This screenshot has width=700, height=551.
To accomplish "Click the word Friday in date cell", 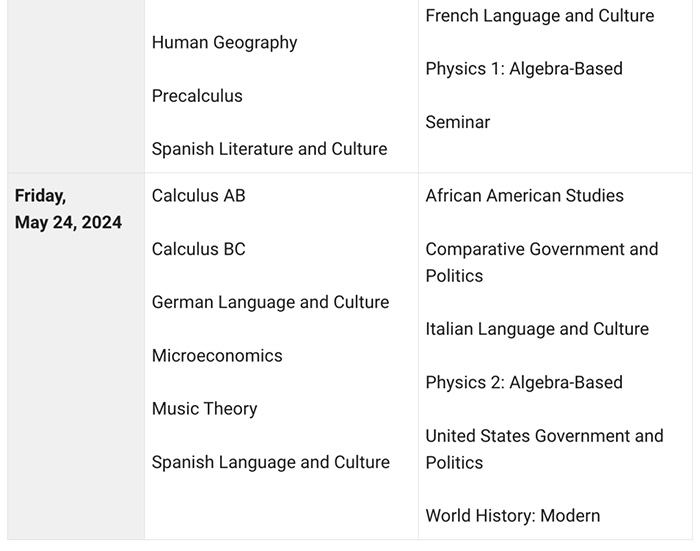I will [x=40, y=196].
